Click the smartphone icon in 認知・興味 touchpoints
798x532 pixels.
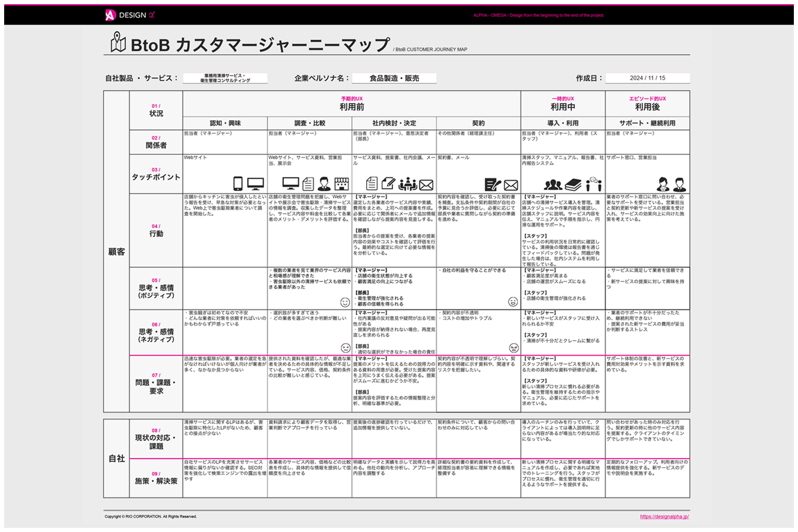tap(238, 183)
